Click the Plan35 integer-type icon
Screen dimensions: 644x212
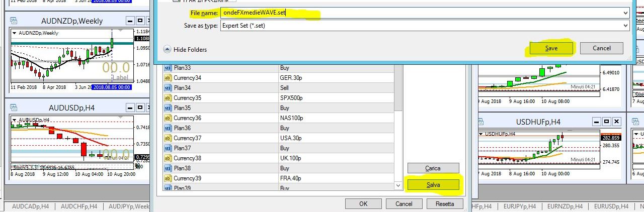pos(168,108)
